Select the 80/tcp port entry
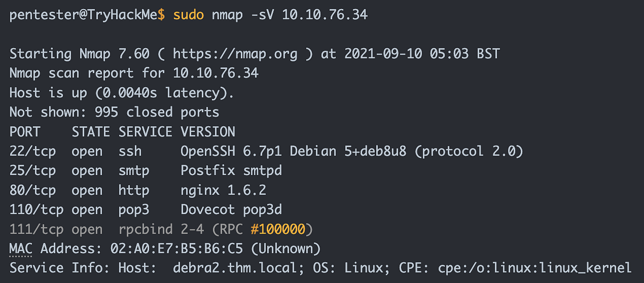The width and height of the screenshot is (644, 283). (x=33, y=190)
